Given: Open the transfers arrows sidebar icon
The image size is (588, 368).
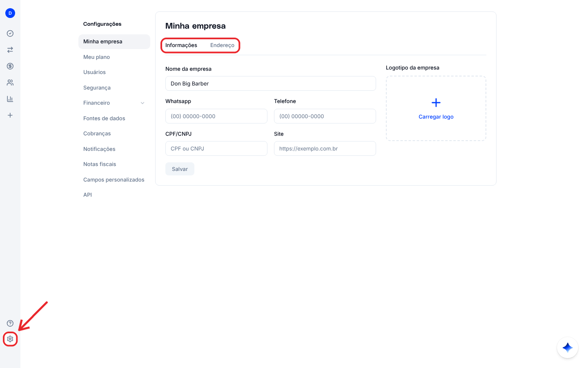Looking at the screenshot, I should (x=10, y=50).
